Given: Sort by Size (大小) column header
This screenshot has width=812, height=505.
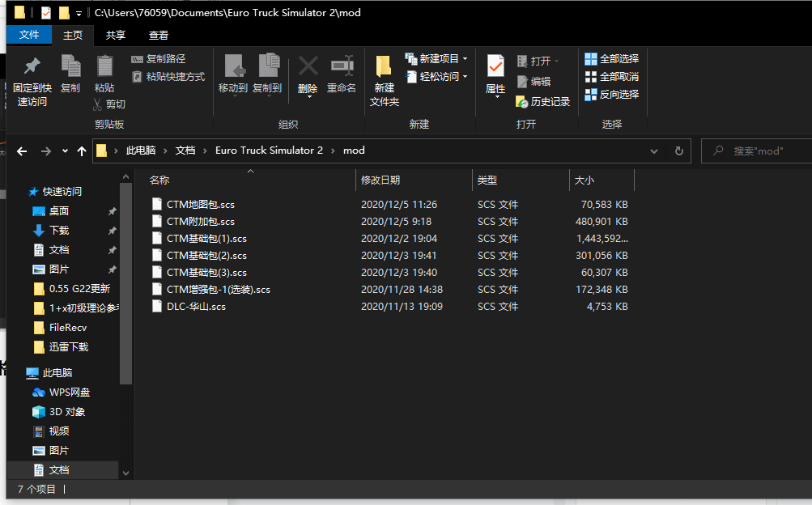Looking at the screenshot, I should coord(585,180).
